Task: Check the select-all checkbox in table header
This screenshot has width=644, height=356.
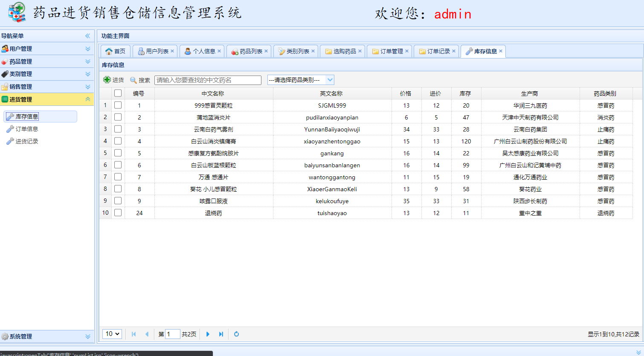Action: [x=117, y=93]
